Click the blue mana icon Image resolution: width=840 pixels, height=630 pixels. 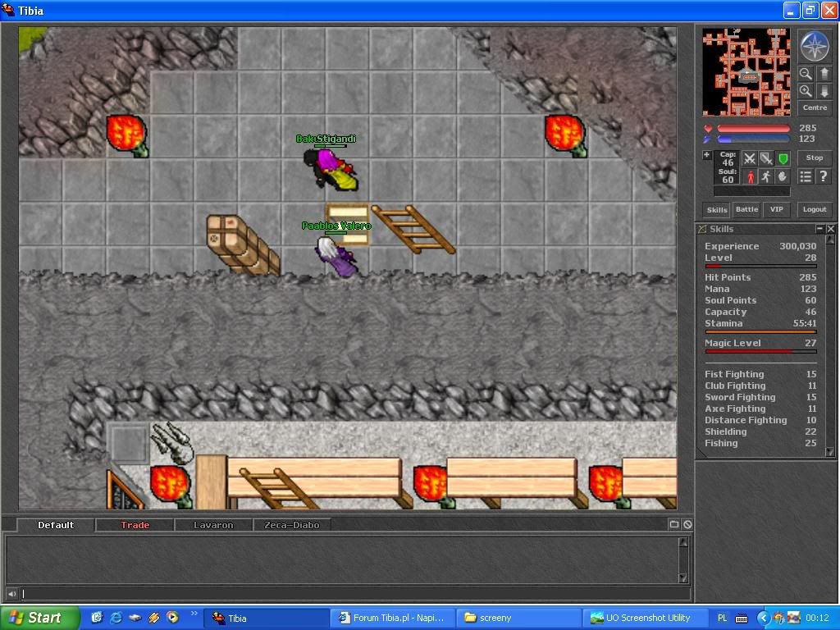tap(708, 139)
